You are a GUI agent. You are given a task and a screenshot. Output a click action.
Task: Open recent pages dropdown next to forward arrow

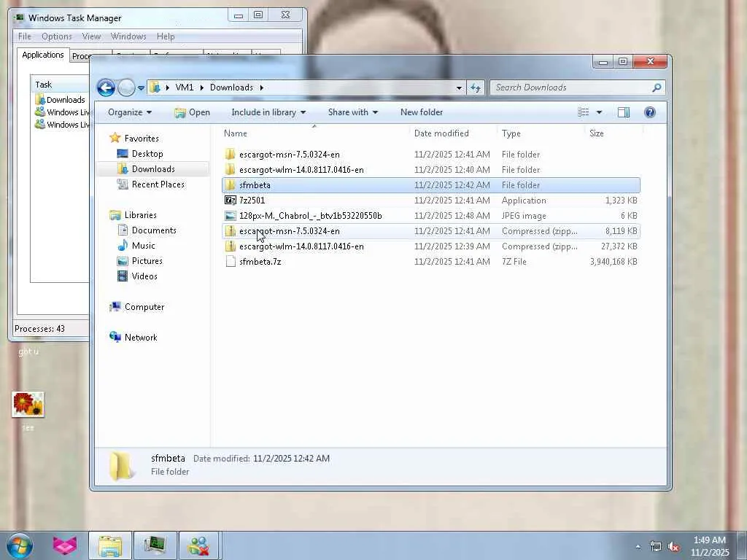coord(141,88)
